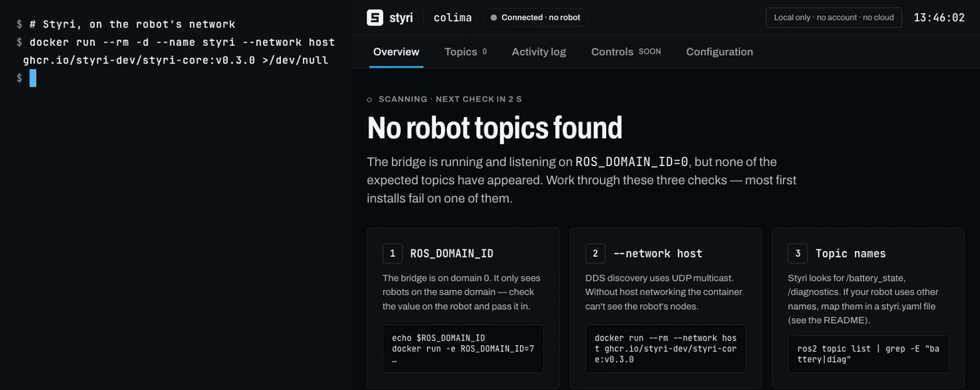The width and height of the screenshot is (980, 390).
Task: Click the step 2 number badge
Action: click(595, 253)
